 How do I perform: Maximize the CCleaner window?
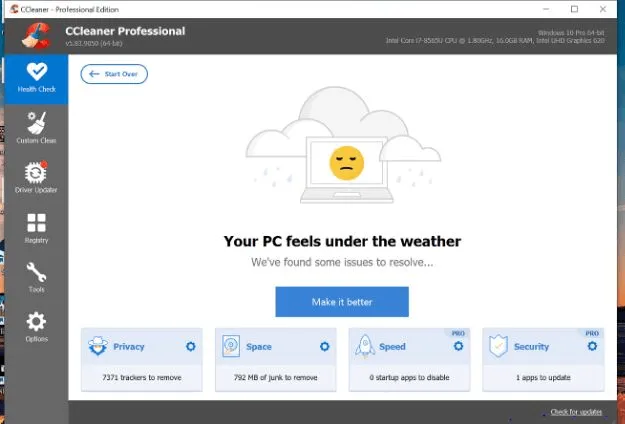574,9
